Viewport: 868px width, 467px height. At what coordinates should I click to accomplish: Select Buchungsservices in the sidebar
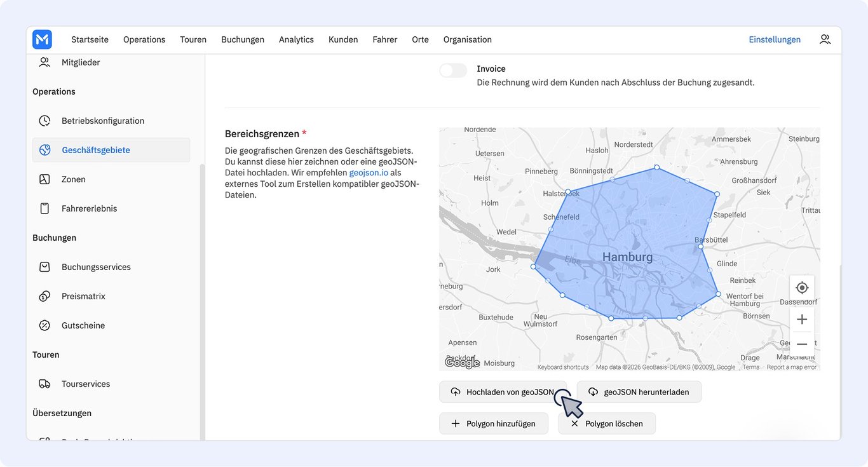111,267
